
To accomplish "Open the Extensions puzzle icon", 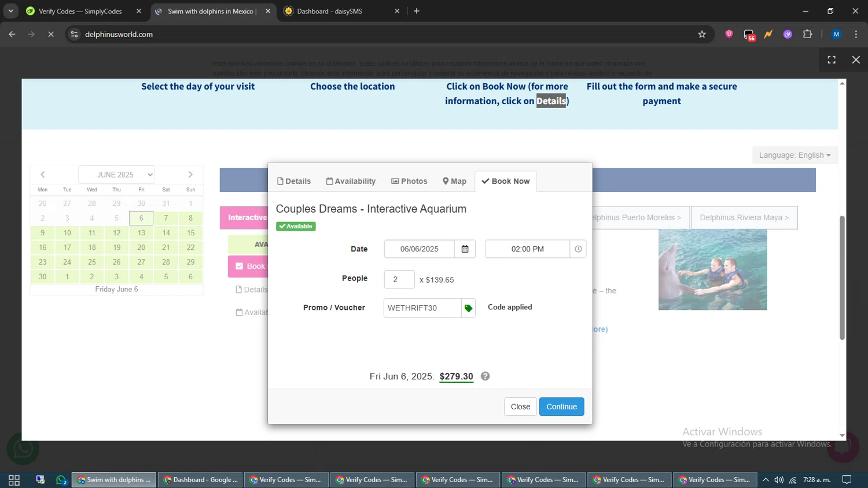I will [x=808, y=34].
